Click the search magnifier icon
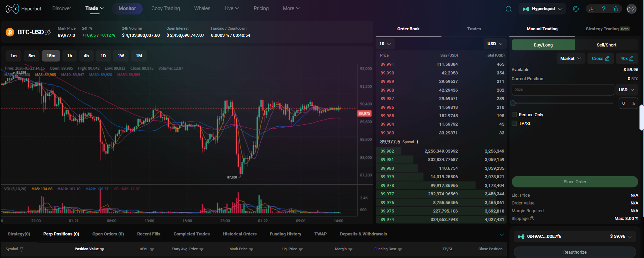644x258 pixels. click(x=508, y=9)
